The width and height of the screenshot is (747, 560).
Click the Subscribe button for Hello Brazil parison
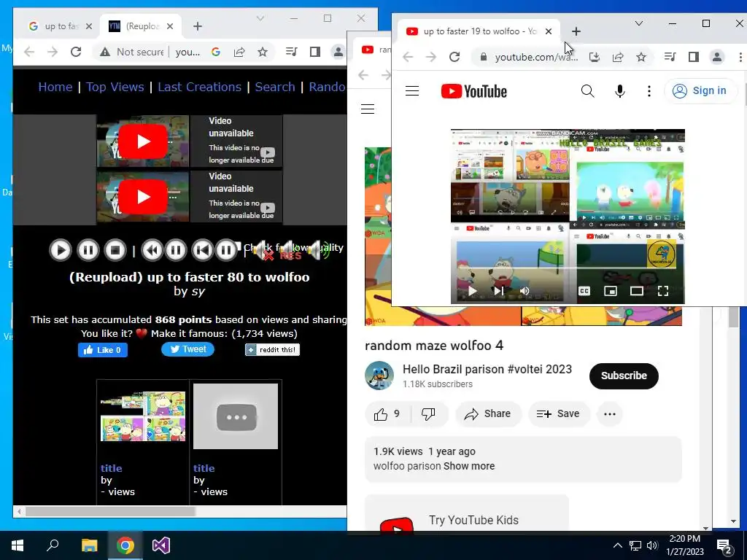624,376
